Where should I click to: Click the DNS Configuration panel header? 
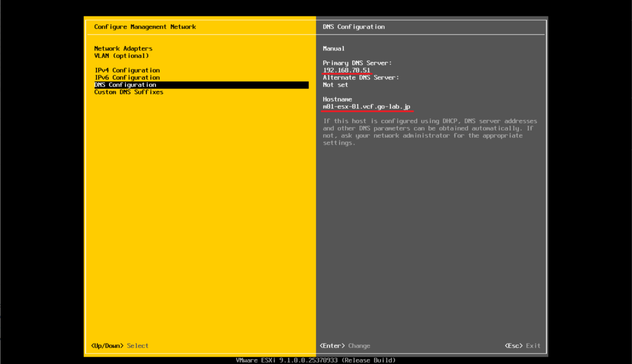click(x=354, y=27)
